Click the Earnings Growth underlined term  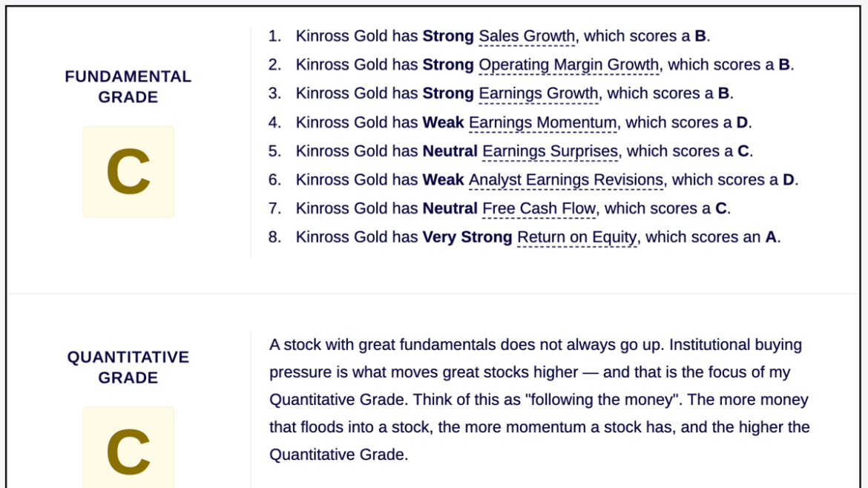tap(538, 93)
